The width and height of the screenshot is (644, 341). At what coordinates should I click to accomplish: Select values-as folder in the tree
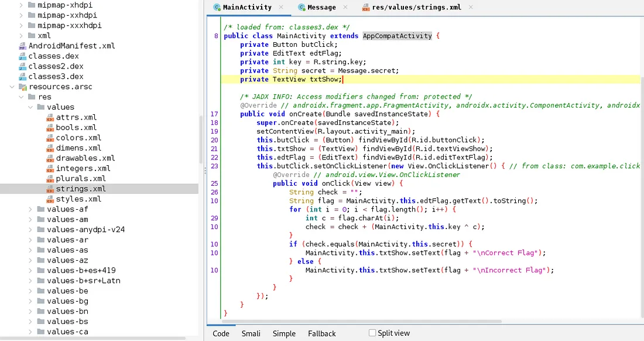click(x=67, y=250)
